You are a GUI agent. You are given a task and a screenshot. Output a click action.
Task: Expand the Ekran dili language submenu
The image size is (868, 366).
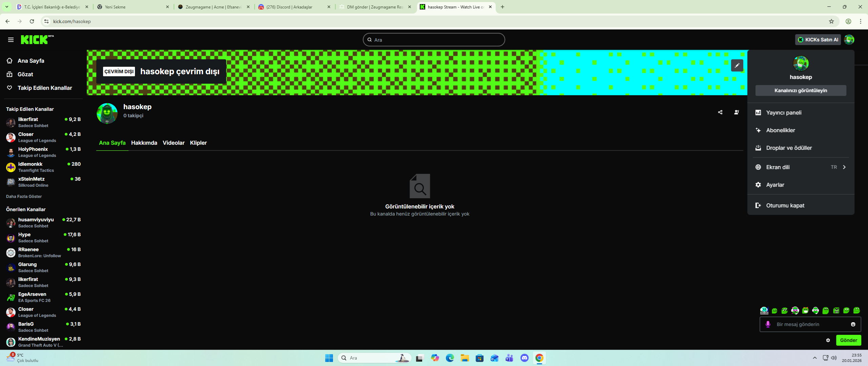click(801, 167)
